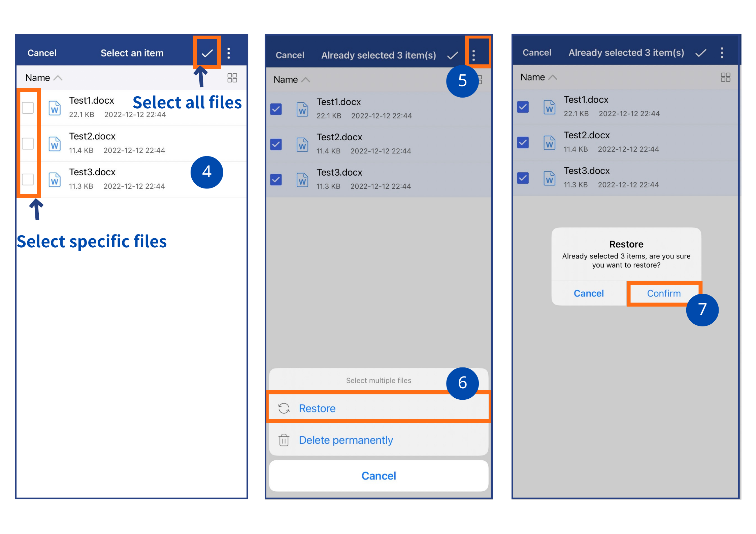Choose Restore from the action sheet
This screenshot has height=534, width=756.
point(379,408)
